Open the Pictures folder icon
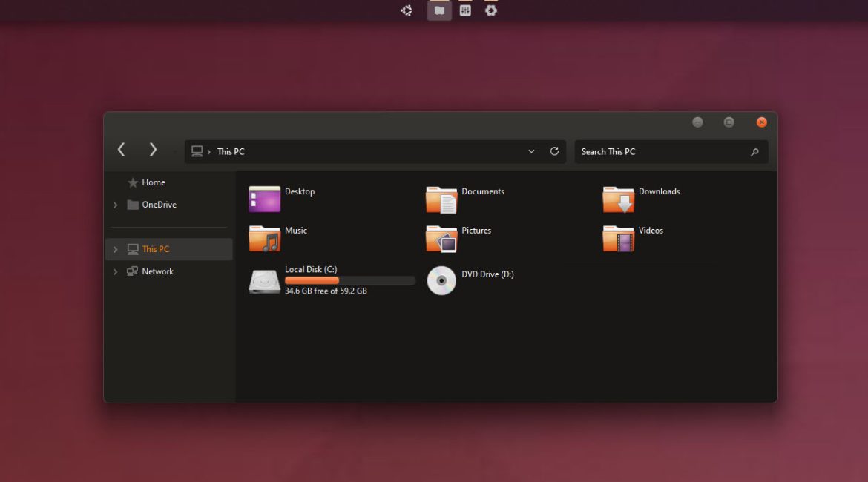This screenshot has width=868, height=482. 441,239
